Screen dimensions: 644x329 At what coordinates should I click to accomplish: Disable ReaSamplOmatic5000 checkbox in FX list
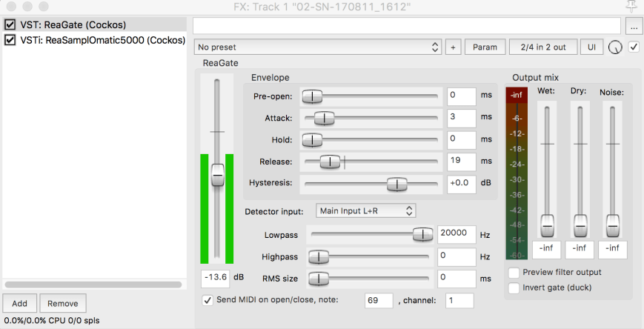10,40
